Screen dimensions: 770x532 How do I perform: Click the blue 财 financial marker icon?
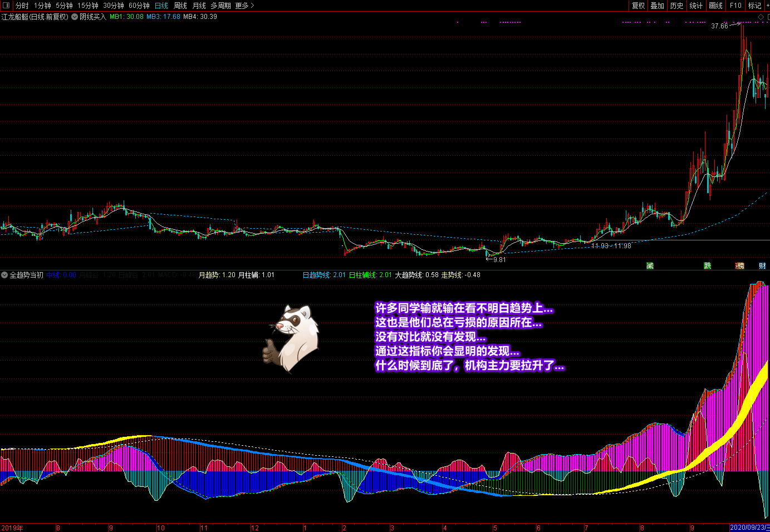762,266
